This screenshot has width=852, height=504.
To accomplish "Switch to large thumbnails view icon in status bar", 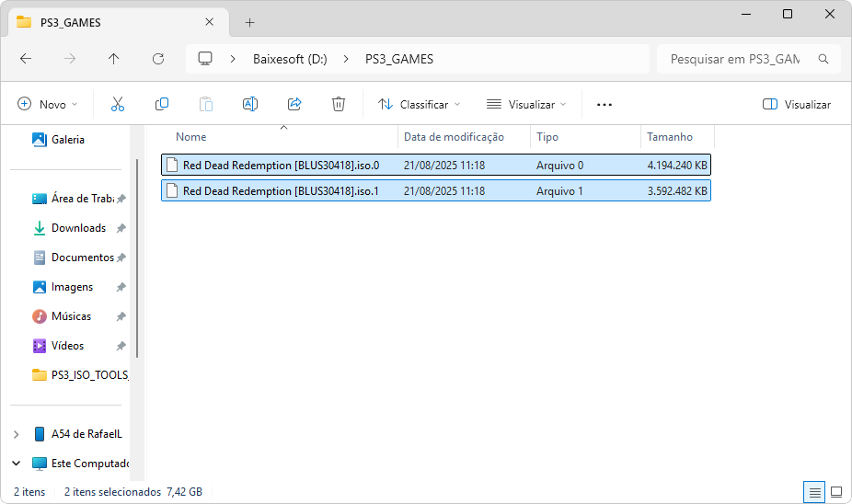I will click(x=836, y=493).
